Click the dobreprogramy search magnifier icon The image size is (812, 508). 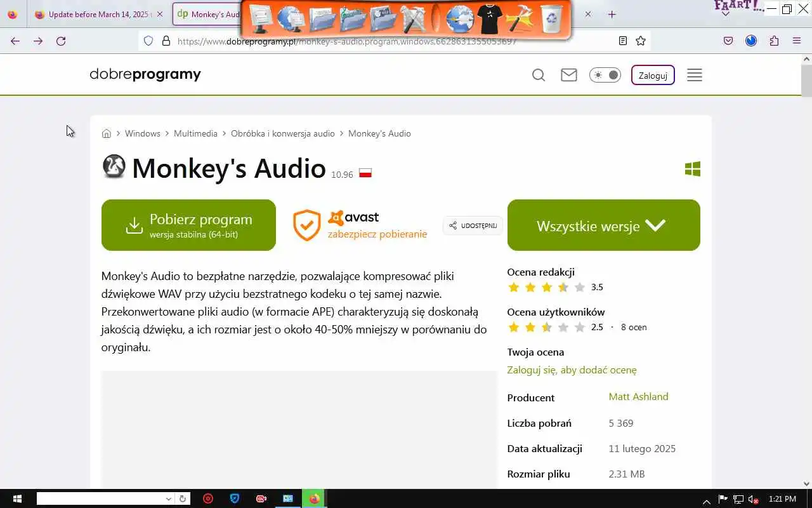click(x=539, y=75)
